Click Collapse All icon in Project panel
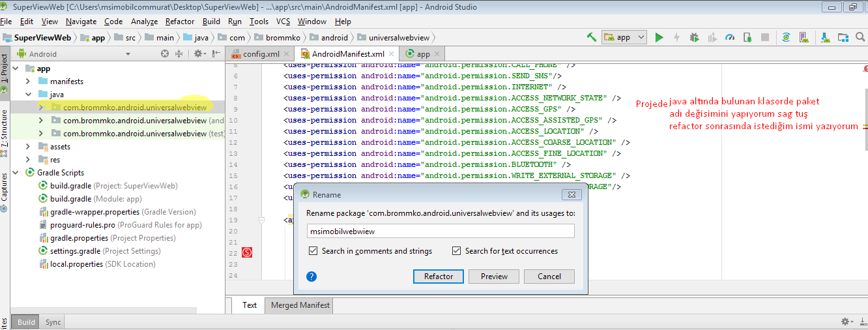Viewport: 868px width, 330px height. coord(179,54)
